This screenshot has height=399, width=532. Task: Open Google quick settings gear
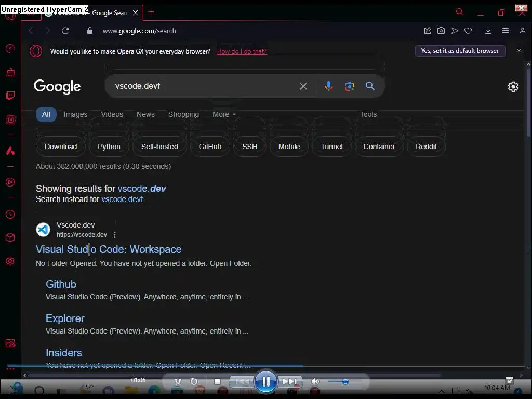[x=513, y=87]
